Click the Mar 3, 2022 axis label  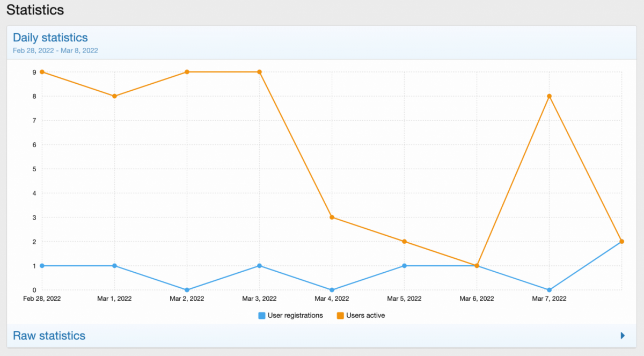(259, 299)
